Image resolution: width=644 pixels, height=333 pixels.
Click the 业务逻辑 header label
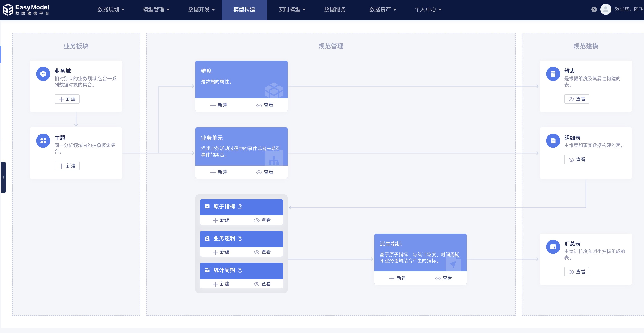pos(224,238)
